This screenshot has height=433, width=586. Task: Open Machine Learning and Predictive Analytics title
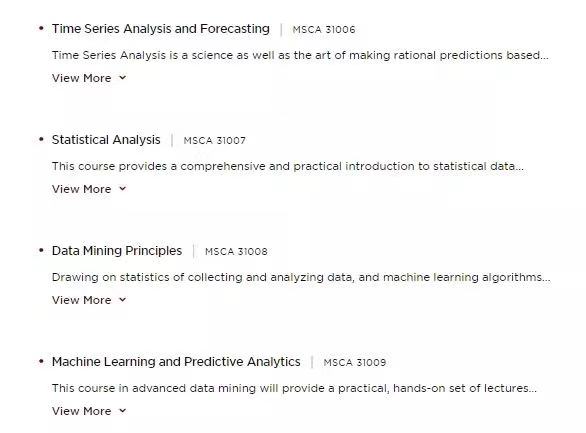click(176, 362)
